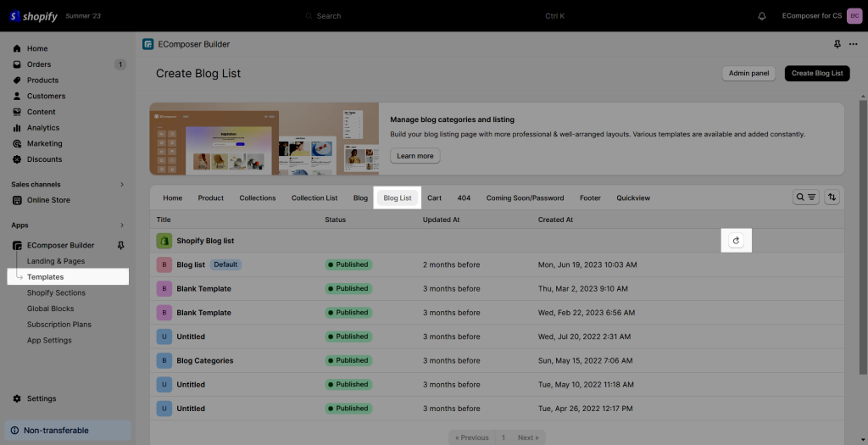Click the Shopify Blog list bag icon
868x445 pixels.
click(164, 241)
